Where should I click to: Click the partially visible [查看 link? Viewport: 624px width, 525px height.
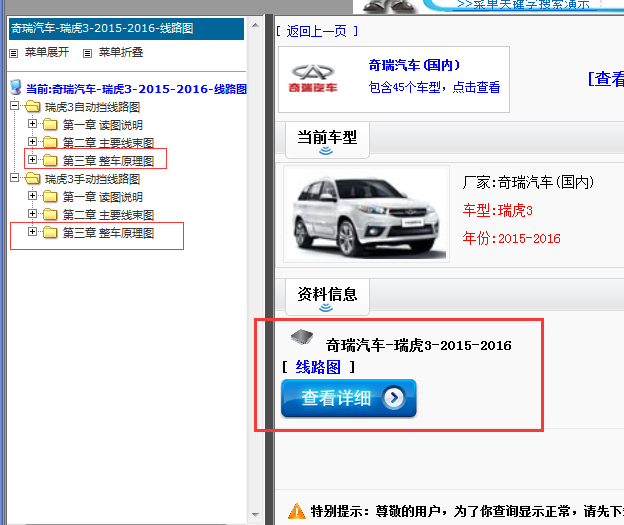click(606, 79)
